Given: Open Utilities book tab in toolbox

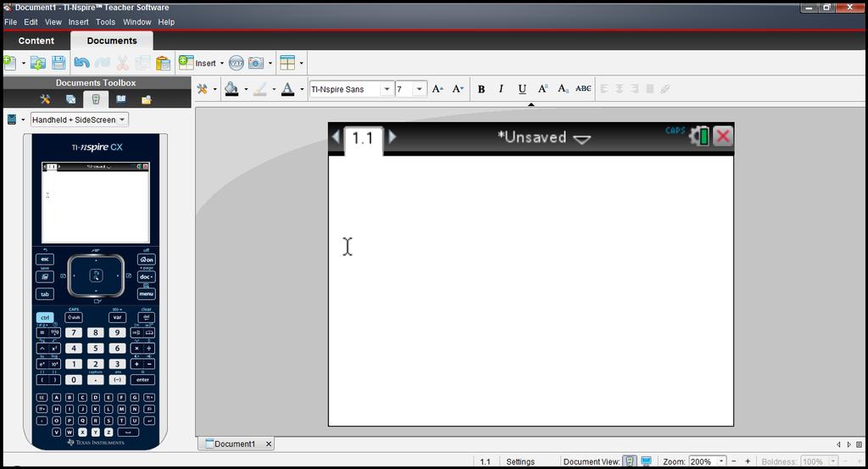Looking at the screenshot, I should click(120, 99).
